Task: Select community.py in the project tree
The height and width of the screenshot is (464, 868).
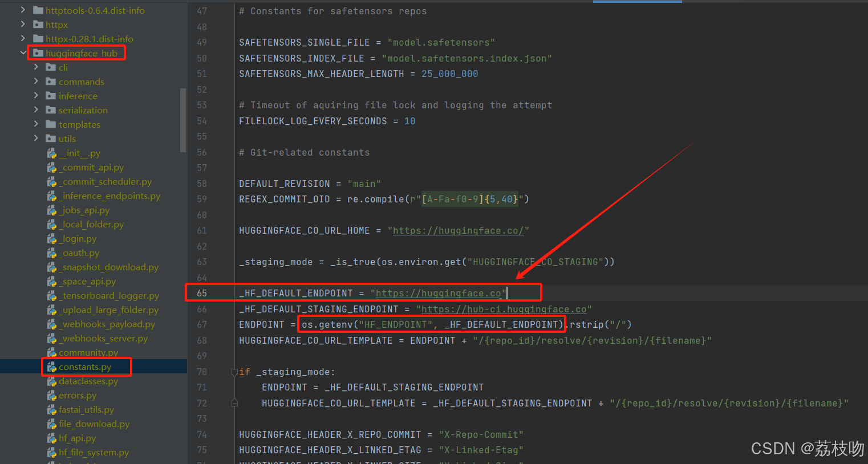Action: (x=88, y=352)
